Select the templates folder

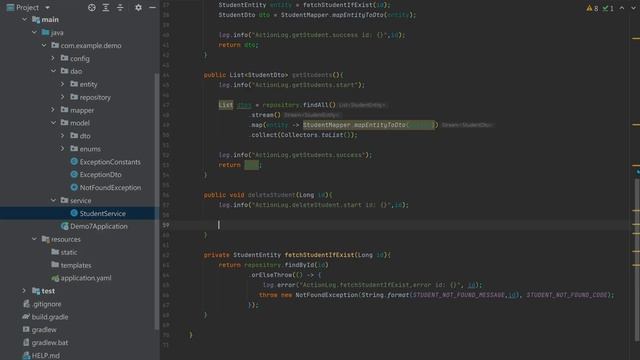click(76, 265)
